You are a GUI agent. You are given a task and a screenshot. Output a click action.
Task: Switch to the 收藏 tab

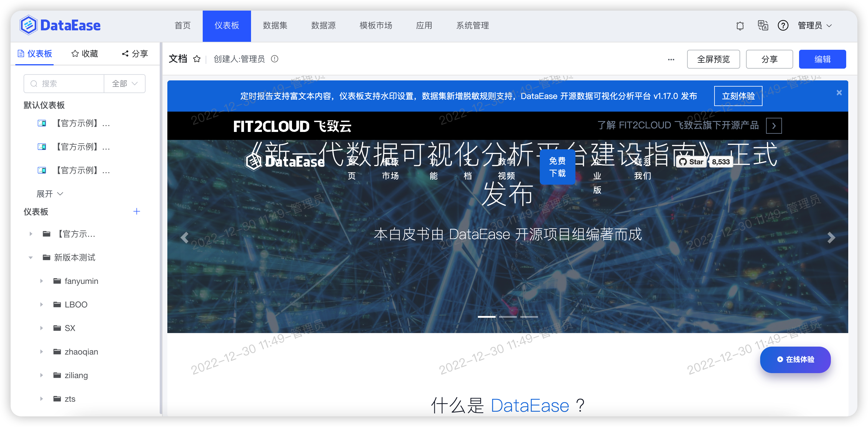click(x=85, y=54)
